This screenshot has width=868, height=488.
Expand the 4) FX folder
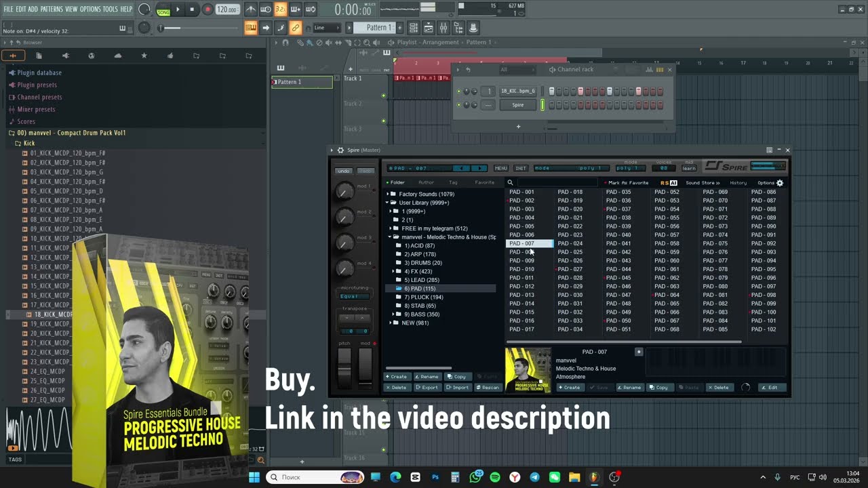(x=395, y=271)
